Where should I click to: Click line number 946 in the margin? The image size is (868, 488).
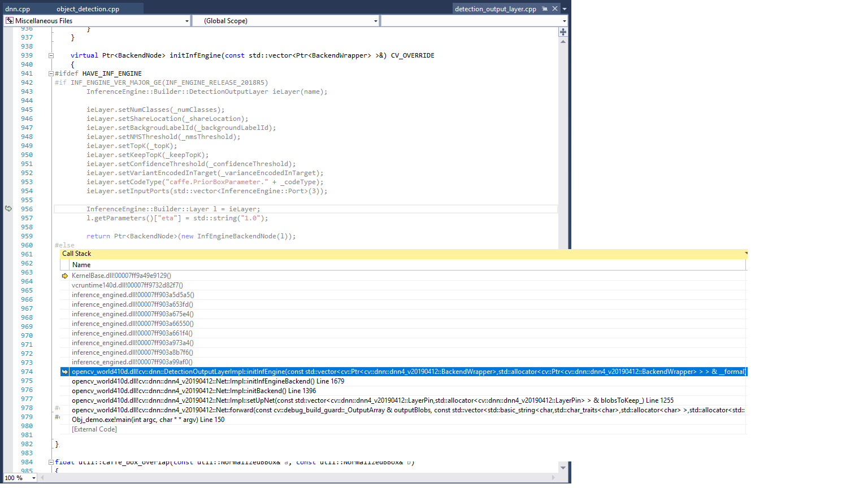[27, 119]
